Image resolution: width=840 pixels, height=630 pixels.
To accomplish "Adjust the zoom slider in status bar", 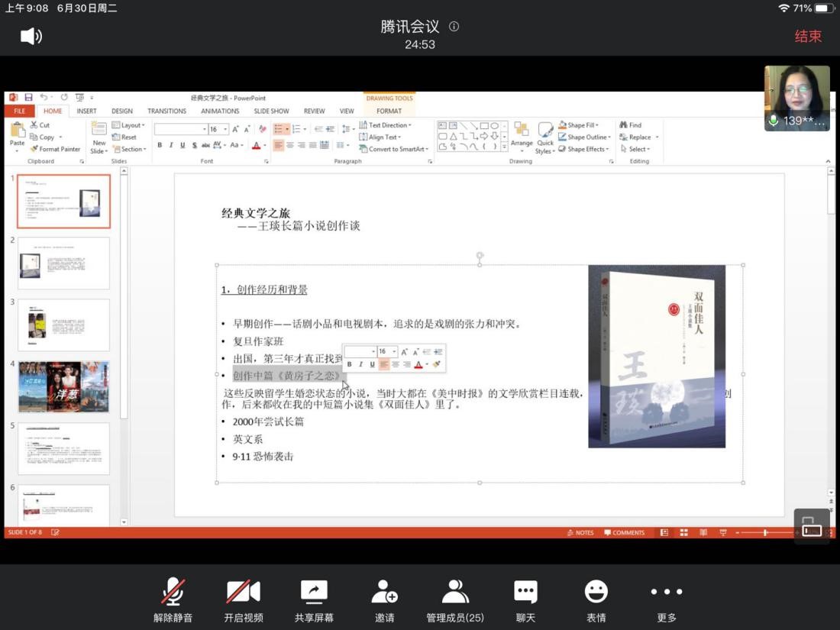I will [765, 532].
